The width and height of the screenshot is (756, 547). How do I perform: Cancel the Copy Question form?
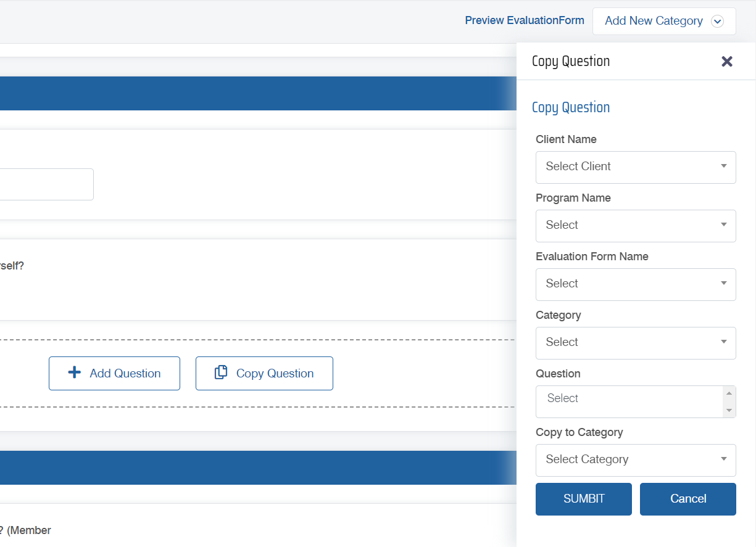688,499
